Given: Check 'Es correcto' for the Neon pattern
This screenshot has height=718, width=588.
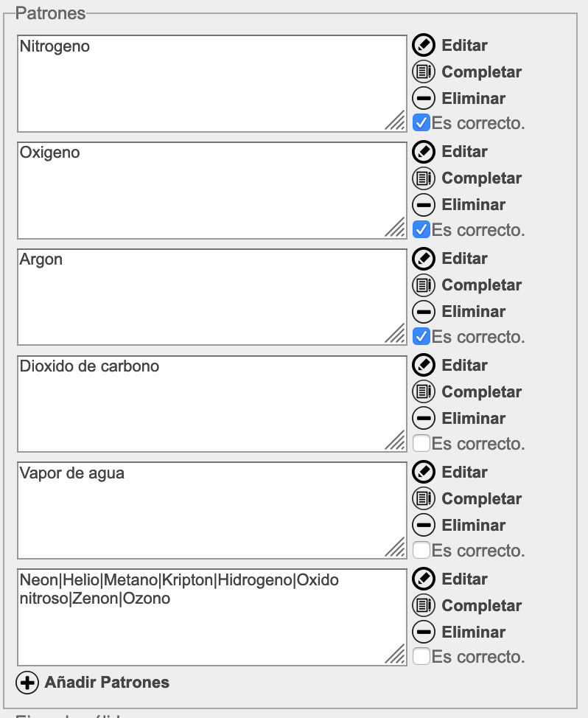Looking at the screenshot, I should coord(421,657).
